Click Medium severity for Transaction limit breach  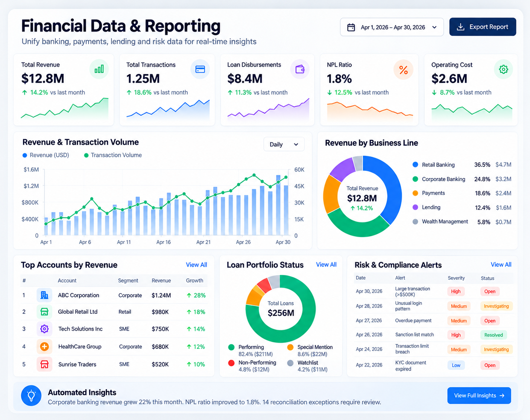pos(459,349)
